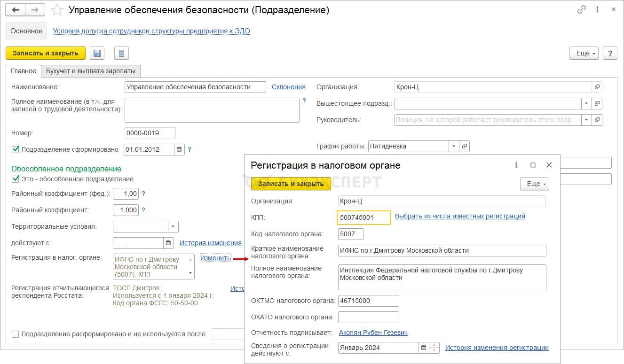
Task: Toggle Подразделение сформировано checkbox
Action: click(x=16, y=149)
